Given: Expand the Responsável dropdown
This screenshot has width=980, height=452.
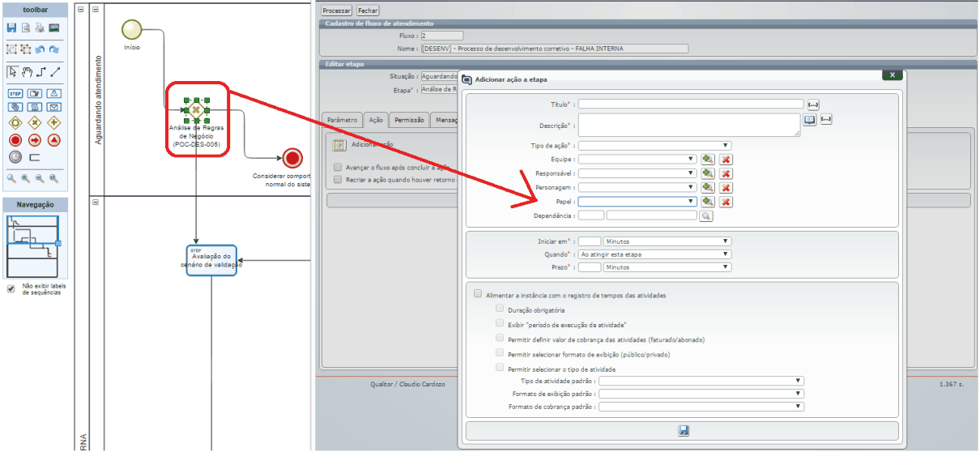Looking at the screenshot, I should pos(637,173).
